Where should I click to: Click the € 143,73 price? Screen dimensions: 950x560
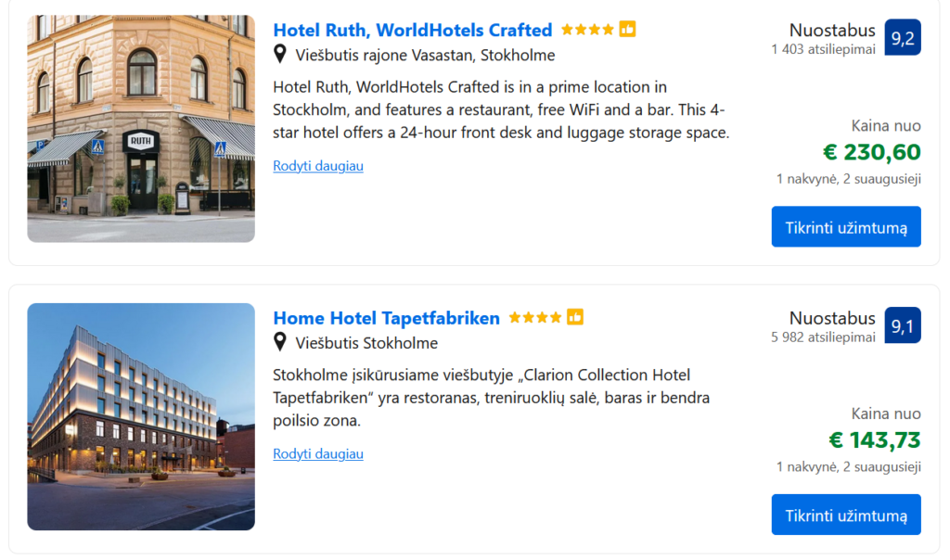coord(874,440)
